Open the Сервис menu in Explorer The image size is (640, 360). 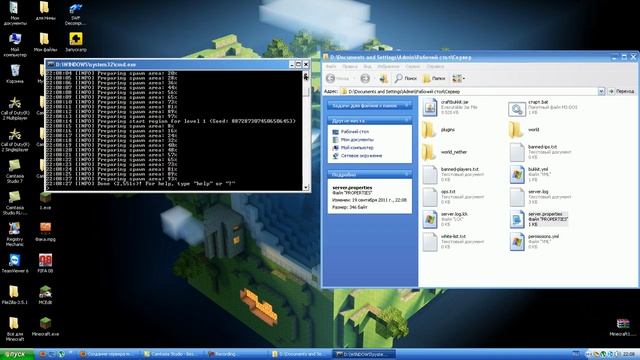click(413, 66)
